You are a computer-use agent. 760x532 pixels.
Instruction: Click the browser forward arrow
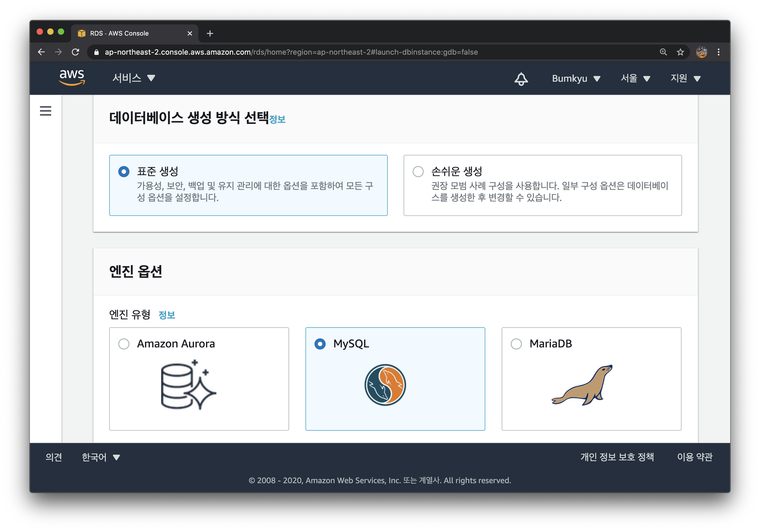(58, 52)
